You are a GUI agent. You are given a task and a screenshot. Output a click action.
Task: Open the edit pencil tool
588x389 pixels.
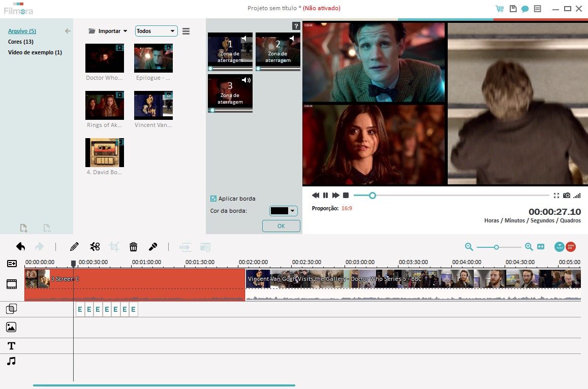(74, 247)
